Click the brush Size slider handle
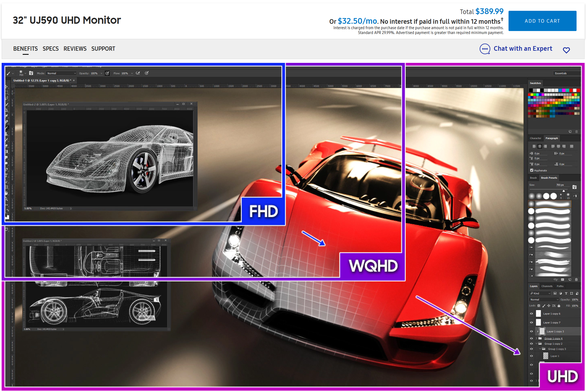The width and height of the screenshot is (586, 392). (x=564, y=191)
